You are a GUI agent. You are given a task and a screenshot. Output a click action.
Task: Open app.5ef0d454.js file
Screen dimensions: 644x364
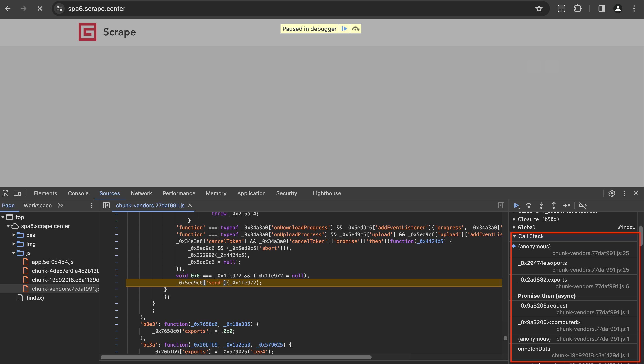click(x=53, y=262)
